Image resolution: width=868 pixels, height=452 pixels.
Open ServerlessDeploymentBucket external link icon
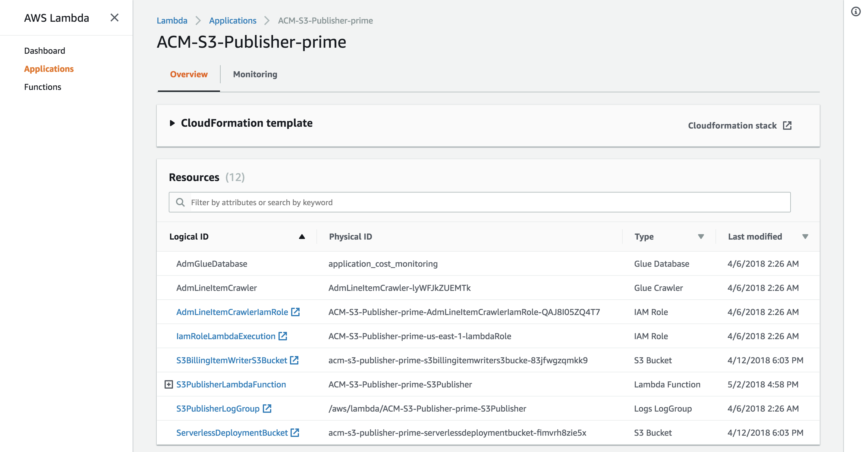coord(294,432)
